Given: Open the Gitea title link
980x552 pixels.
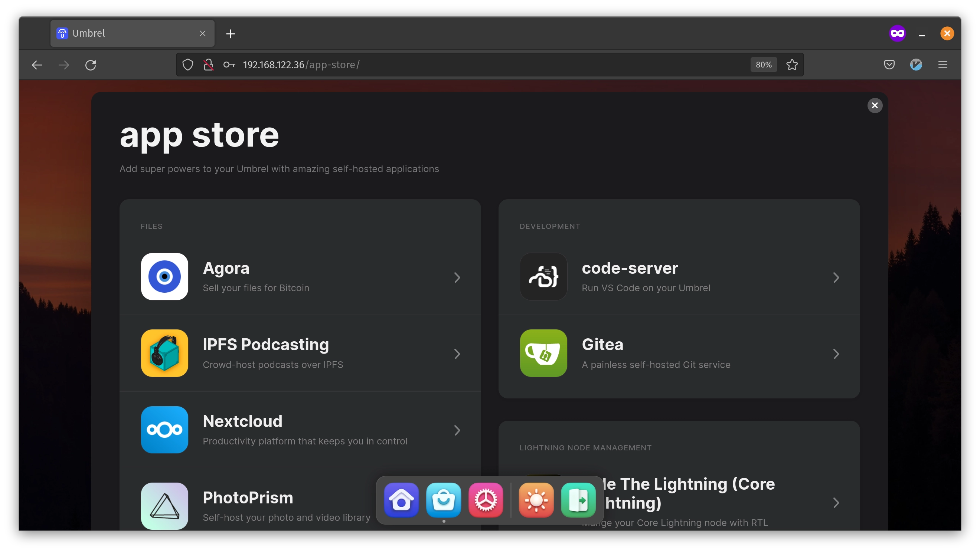Looking at the screenshot, I should point(602,345).
